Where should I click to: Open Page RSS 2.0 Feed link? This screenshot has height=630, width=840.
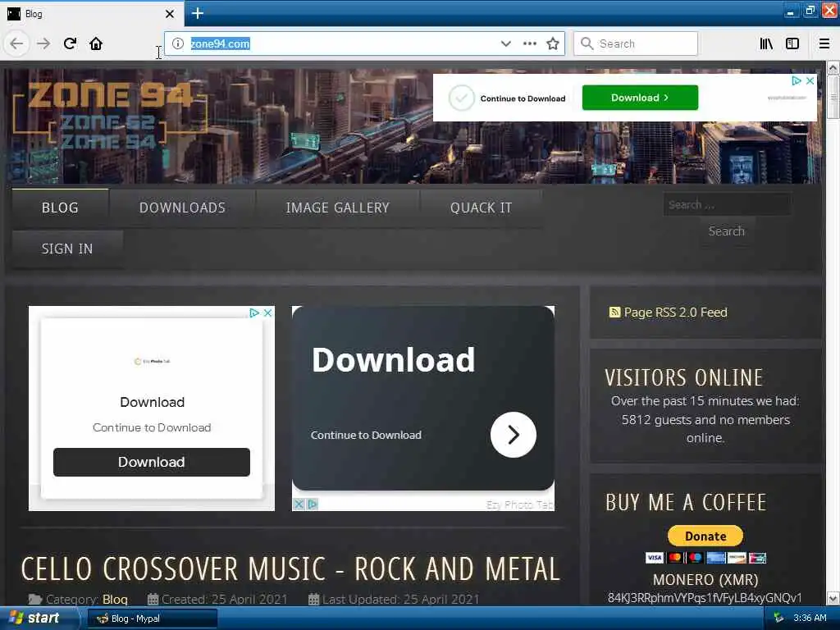pyautogui.click(x=676, y=313)
